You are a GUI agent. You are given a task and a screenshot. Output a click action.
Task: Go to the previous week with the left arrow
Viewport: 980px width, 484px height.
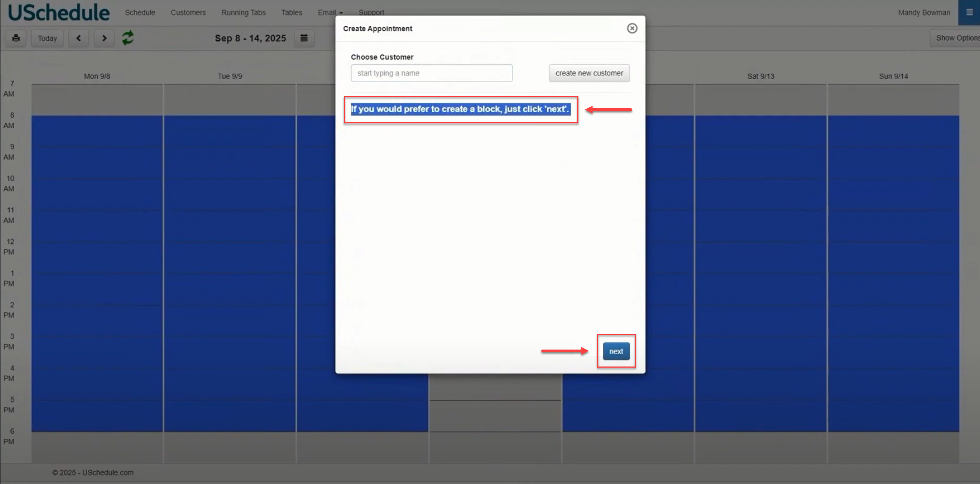pyautogui.click(x=78, y=38)
